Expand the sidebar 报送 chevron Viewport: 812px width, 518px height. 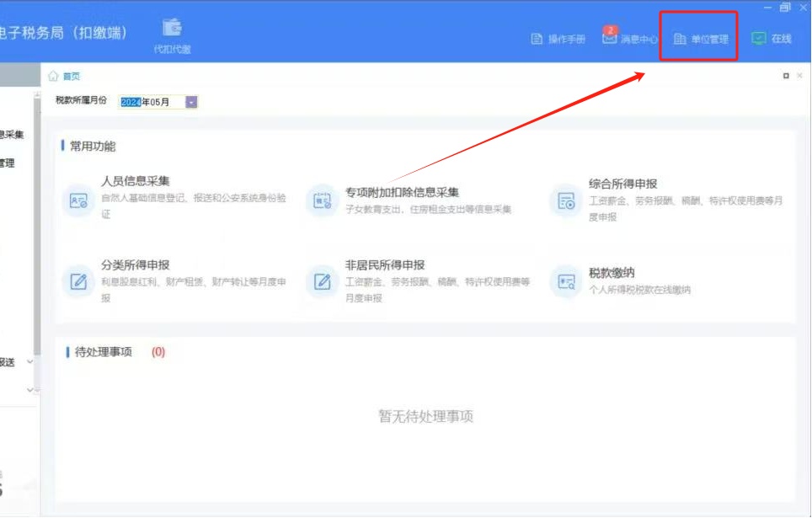click(x=29, y=361)
